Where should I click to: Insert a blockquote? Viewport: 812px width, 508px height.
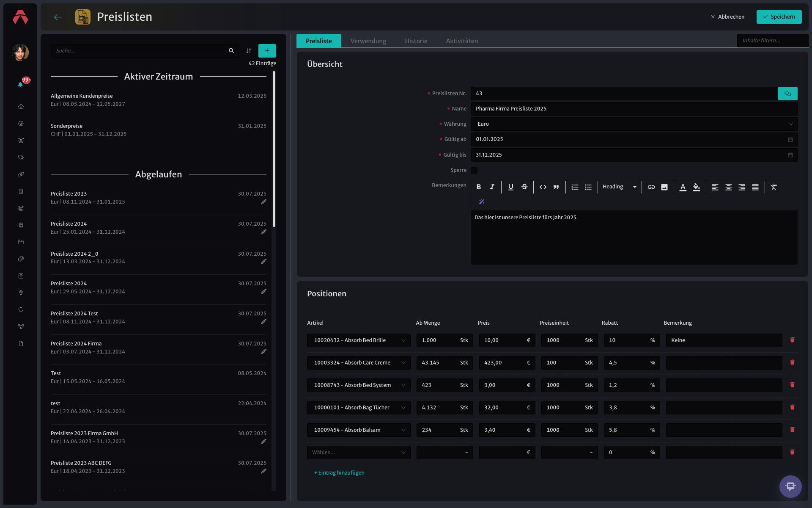click(x=556, y=187)
